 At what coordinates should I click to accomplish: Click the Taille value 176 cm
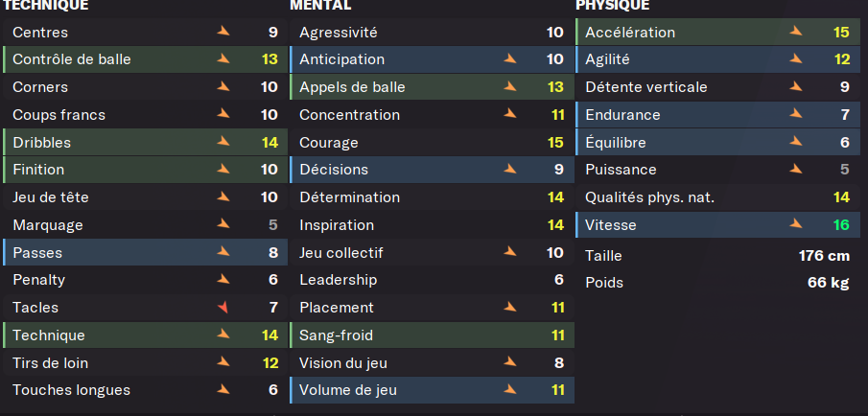(824, 256)
